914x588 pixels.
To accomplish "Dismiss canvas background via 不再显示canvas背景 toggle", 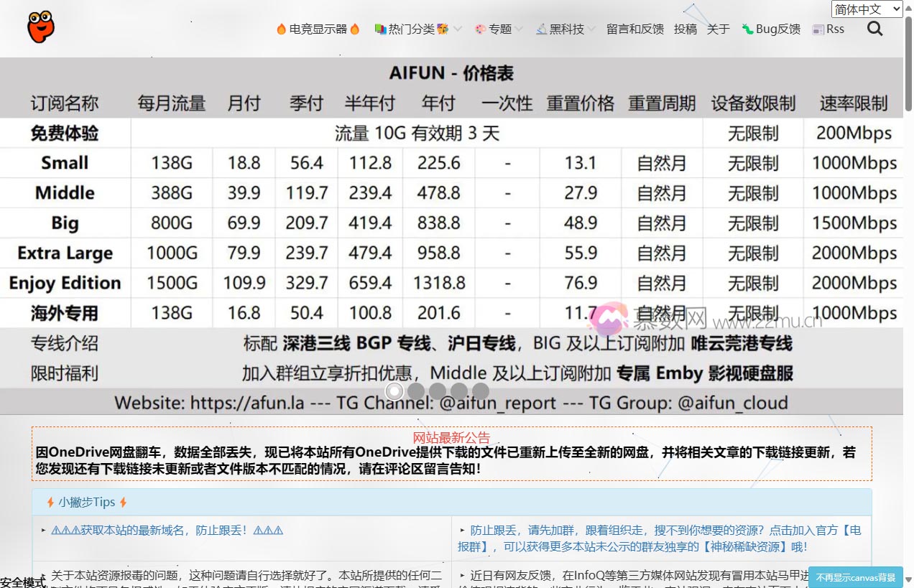I will click(856, 577).
